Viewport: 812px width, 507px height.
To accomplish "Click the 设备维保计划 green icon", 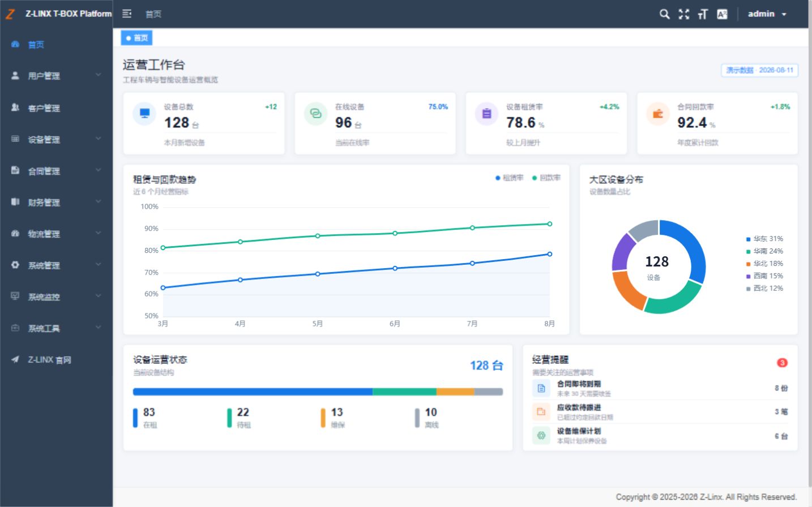I will coord(541,436).
